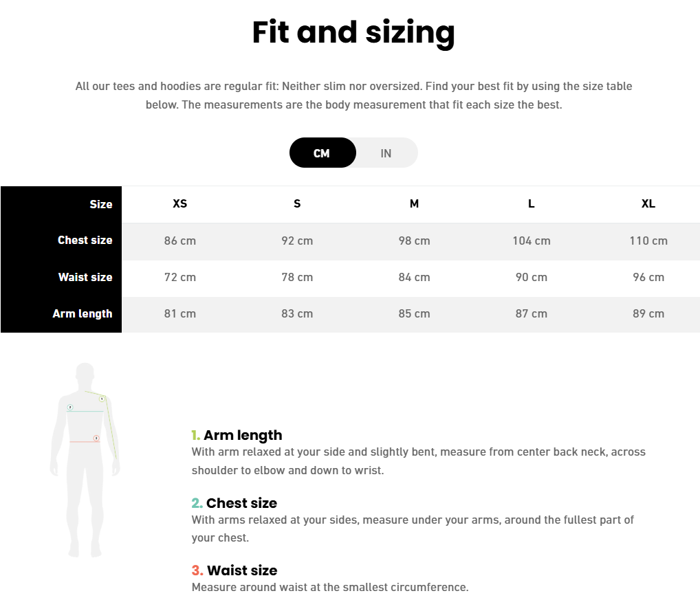Select the M size column header
The width and height of the screenshot is (700, 611).
[414, 204]
